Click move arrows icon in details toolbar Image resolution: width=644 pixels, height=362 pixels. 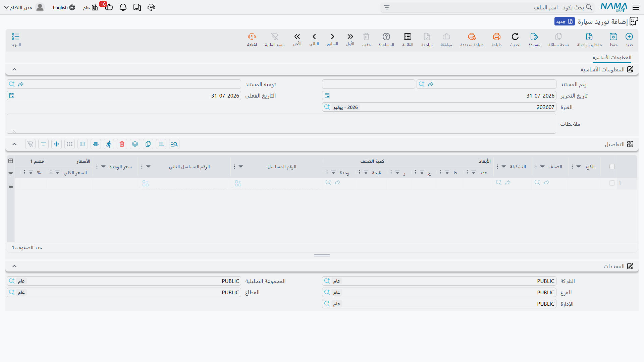click(x=57, y=144)
